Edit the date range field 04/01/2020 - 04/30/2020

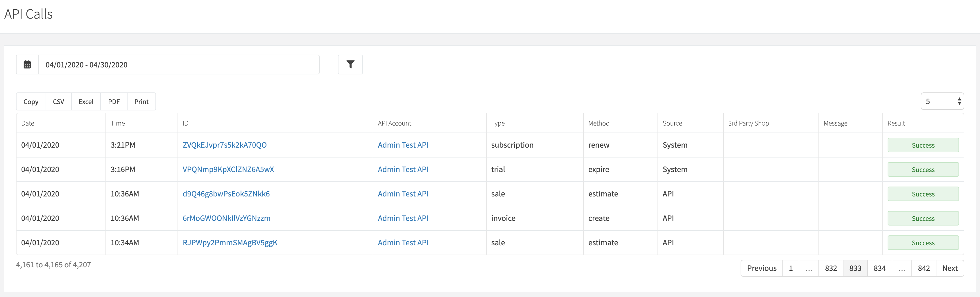point(179,65)
